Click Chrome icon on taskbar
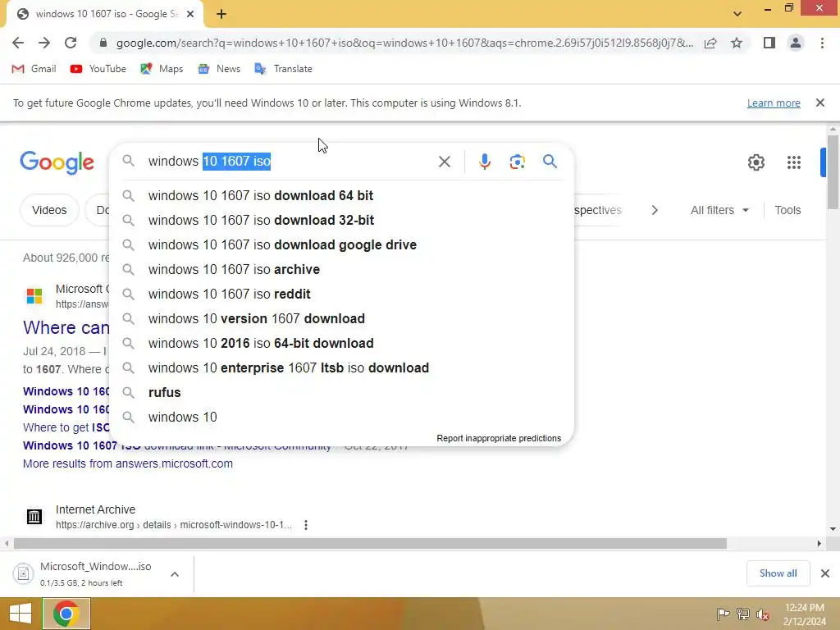This screenshot has height=630, width=840. tap(66, 614)
